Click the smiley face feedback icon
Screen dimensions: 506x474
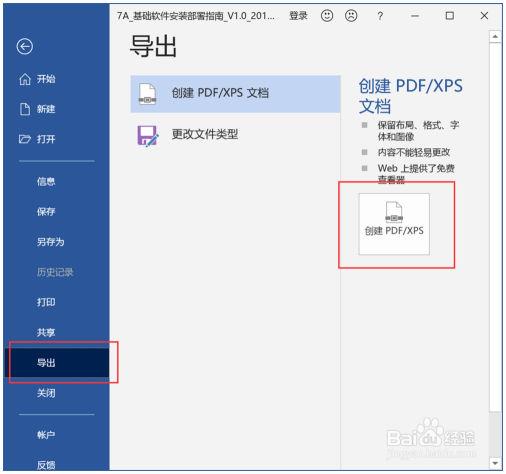pos(327,16)
